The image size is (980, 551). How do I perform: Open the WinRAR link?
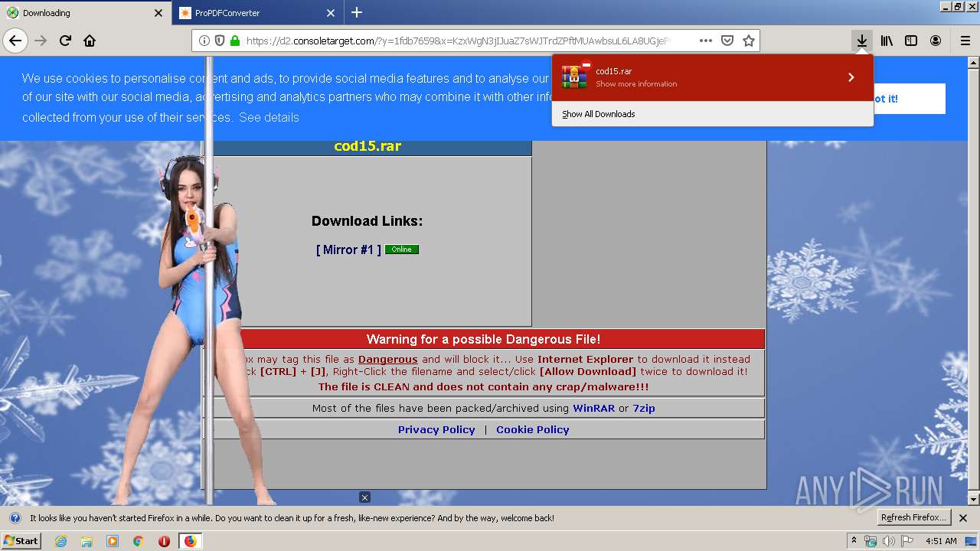click(x=594, y=408)
